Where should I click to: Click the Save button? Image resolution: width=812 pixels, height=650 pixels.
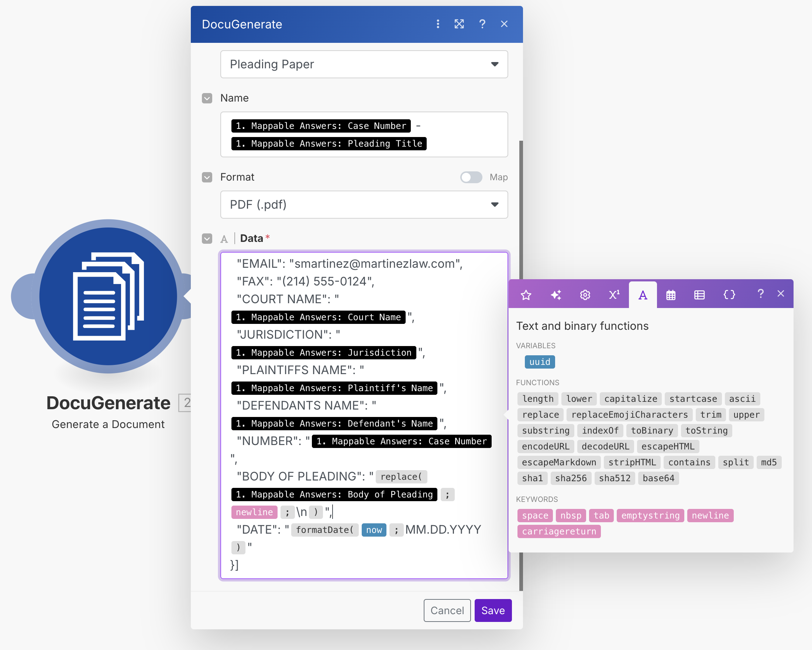(493, 610)
